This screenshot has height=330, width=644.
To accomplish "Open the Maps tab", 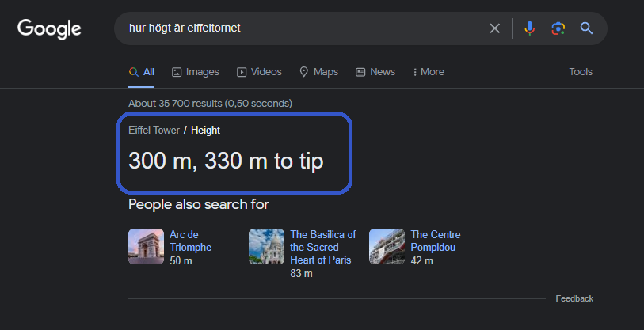I will pyautogui.click(x=318, y=72).
